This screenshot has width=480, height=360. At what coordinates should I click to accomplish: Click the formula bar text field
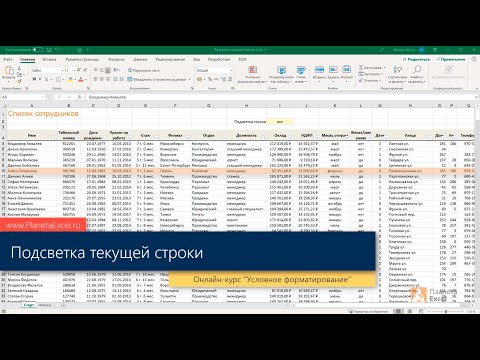[x=280, y=97]
